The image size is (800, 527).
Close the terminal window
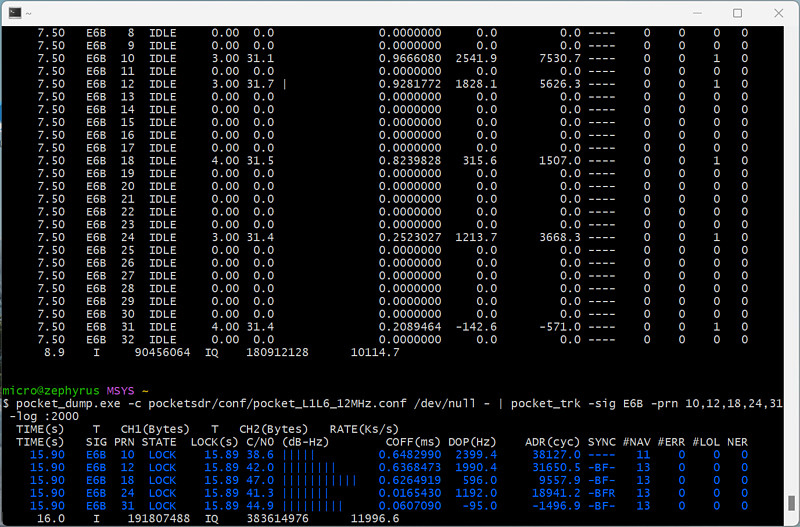click(x=779, y=13)
